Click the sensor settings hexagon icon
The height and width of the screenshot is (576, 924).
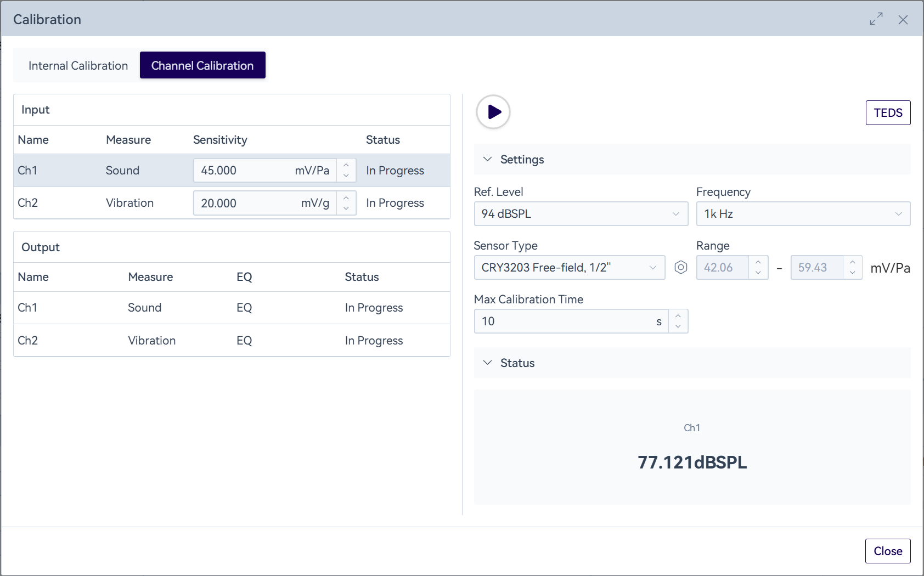(x=680, y=268)
